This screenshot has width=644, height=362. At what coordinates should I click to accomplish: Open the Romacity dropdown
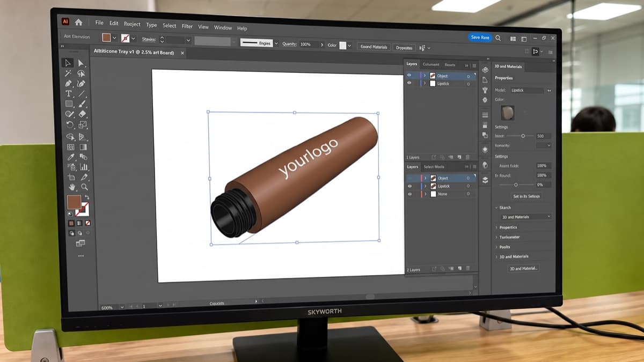click(x=543, y=145)
